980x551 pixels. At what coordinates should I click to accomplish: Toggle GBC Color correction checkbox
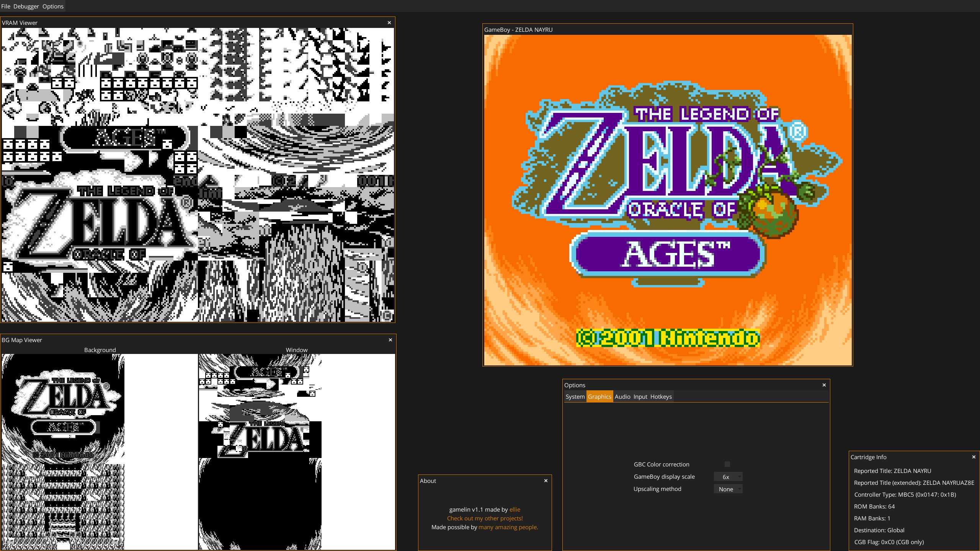click(x=728, y=464)
